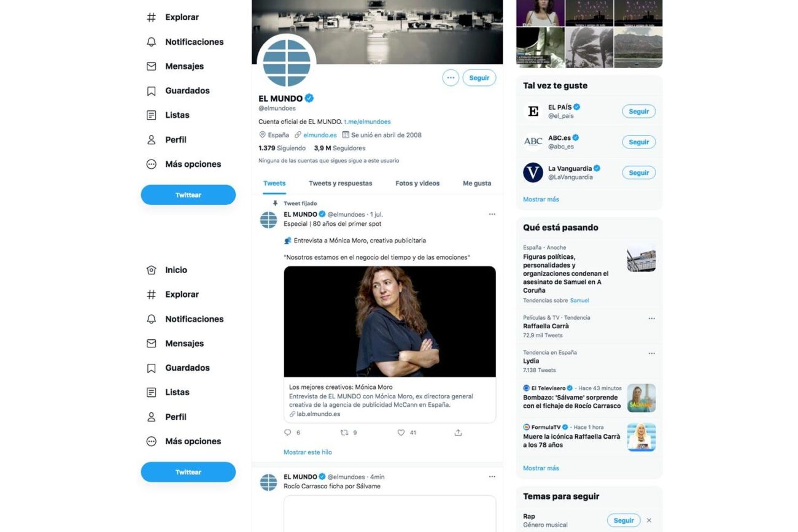Open the Sálvame news thumbnail

641,398
